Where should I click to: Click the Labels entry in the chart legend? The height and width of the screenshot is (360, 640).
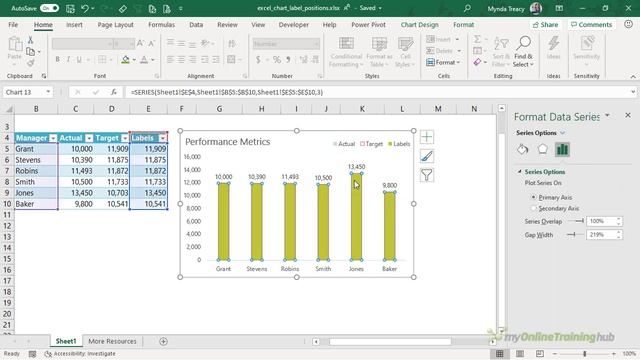399,144
